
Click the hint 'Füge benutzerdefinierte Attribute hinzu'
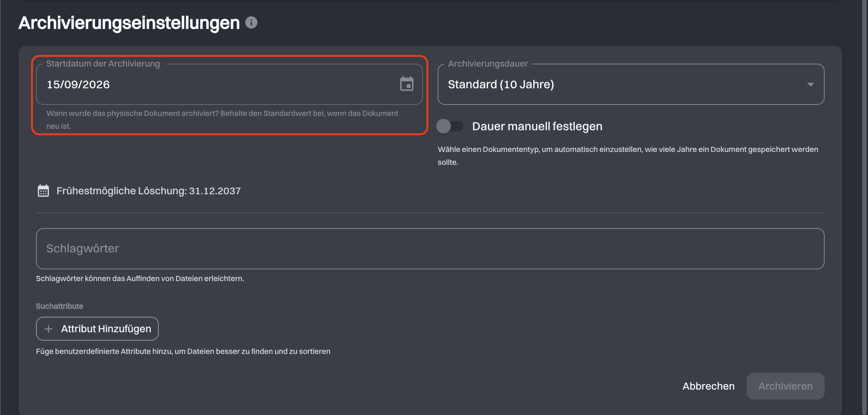pos(183,351)
